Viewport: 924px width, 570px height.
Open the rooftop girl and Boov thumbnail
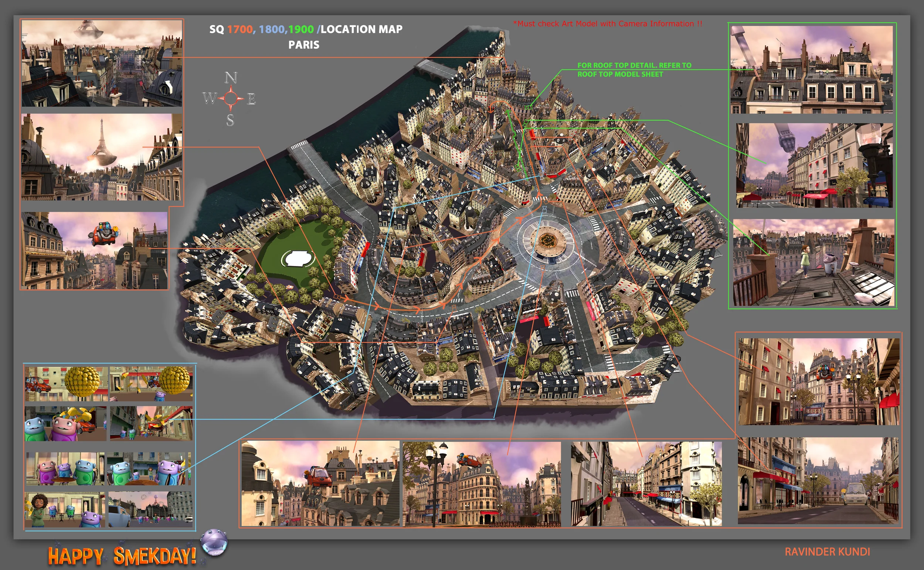(814, 262)
